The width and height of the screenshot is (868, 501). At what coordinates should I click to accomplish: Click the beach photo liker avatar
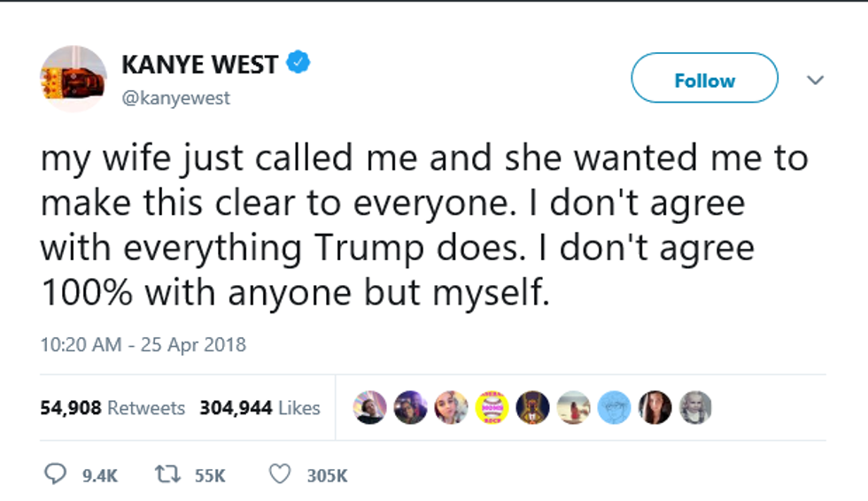click(575, 407)
